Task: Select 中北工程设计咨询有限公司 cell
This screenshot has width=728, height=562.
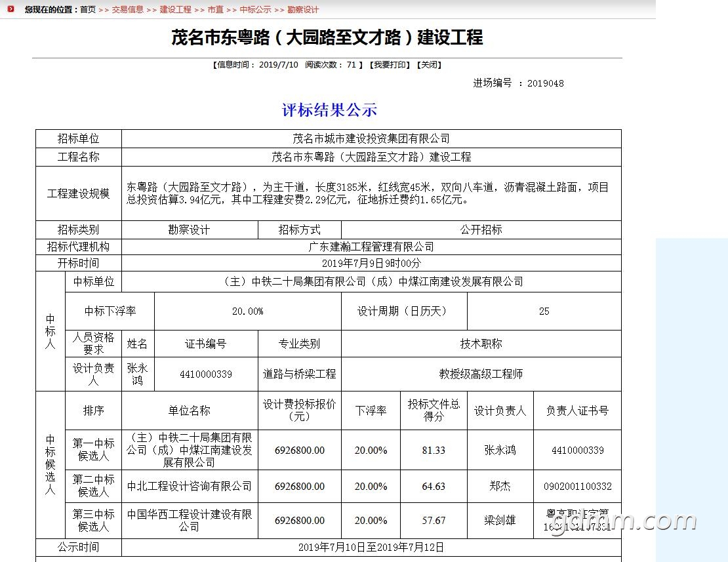Action: [190, 487]
